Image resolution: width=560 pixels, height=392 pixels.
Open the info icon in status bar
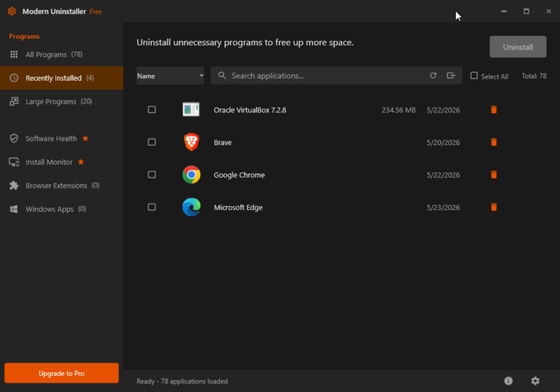(x=508, y=381)
